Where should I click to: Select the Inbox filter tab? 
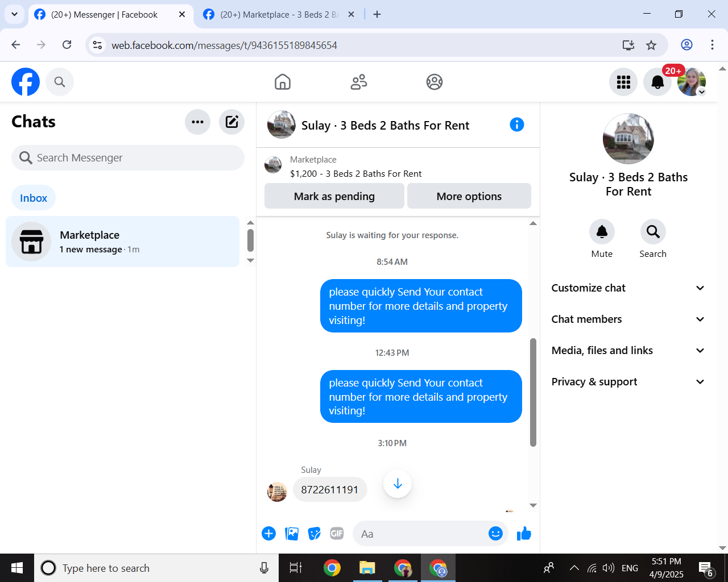tap(34, 198)
